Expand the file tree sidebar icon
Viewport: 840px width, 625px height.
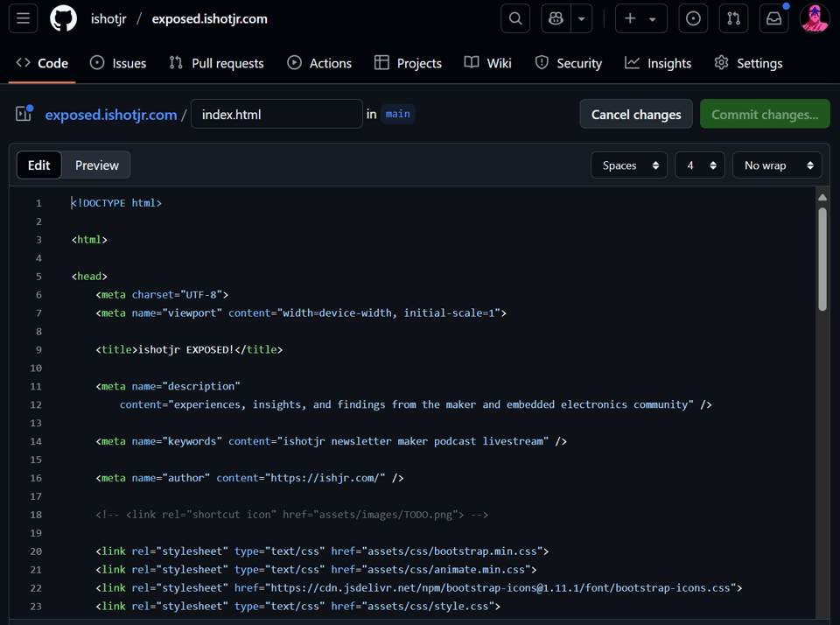pos(24,114)
